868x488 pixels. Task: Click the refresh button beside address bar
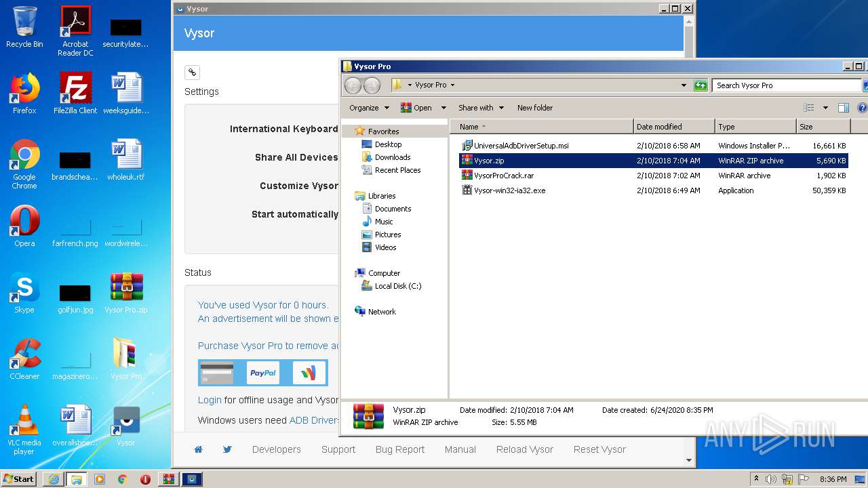click(701, 85)
